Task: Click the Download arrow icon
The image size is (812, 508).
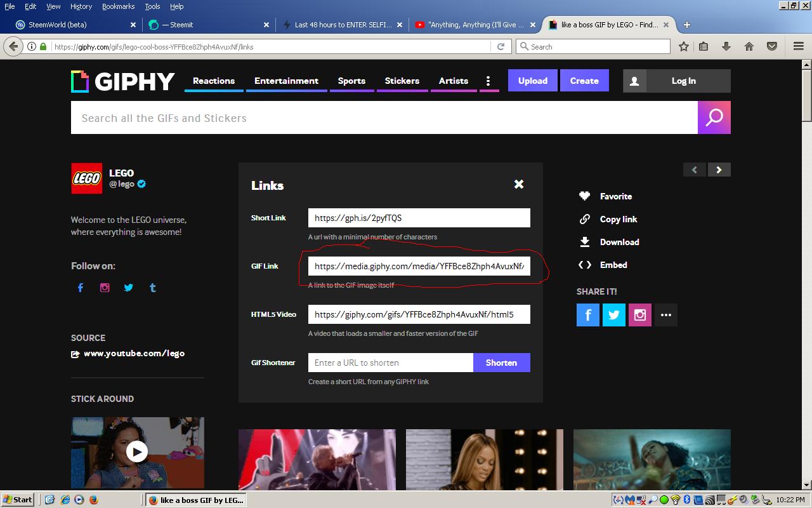Action: [585, 242]
